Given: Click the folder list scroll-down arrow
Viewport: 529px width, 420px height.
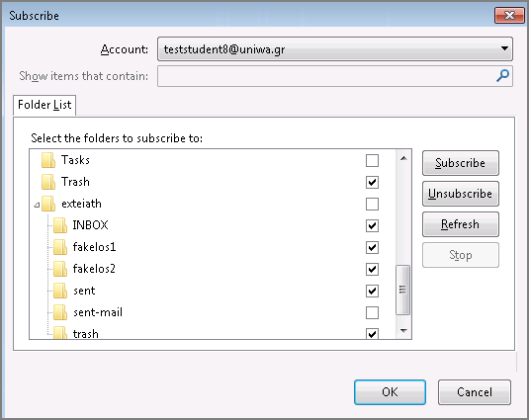Looking at the screenshot, I should coord(403,331).
